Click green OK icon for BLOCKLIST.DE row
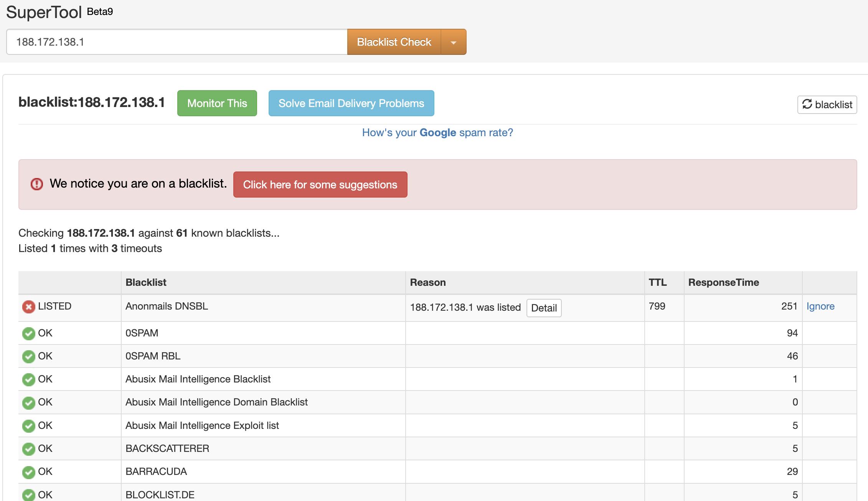Image resolution: width=868 pixels, height=501 pixels. click(x=28, y=494)
